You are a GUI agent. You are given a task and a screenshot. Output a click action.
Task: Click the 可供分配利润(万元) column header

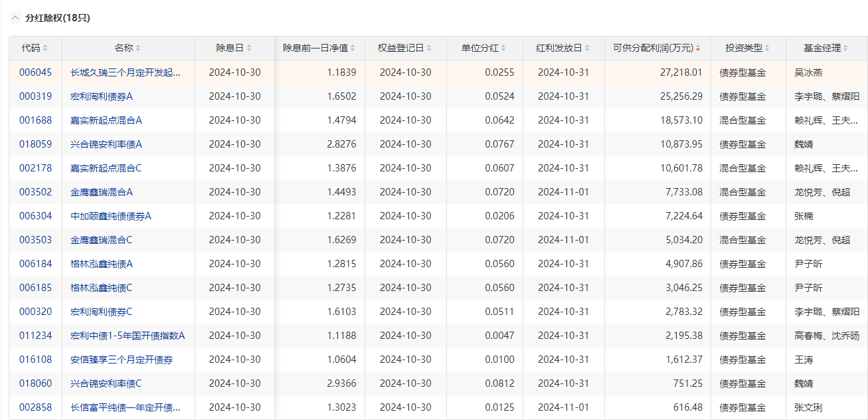pyautogui.click(x=657, y=49)
